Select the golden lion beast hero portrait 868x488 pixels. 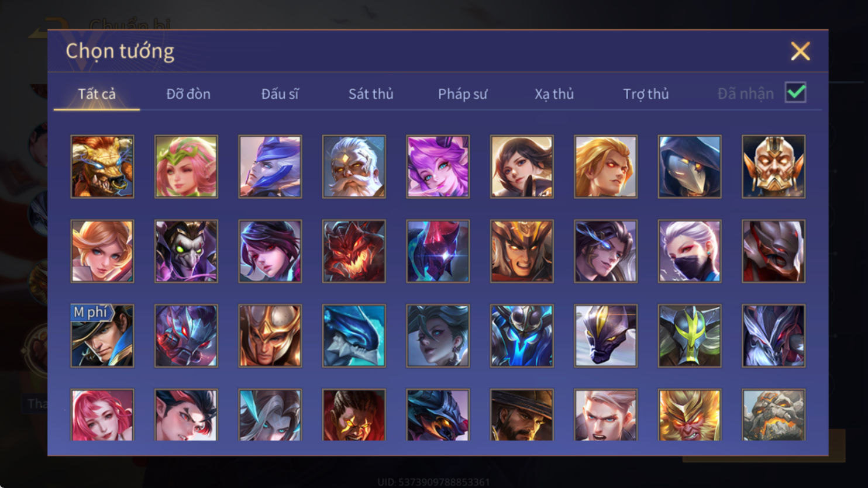[x=102, y=167]
